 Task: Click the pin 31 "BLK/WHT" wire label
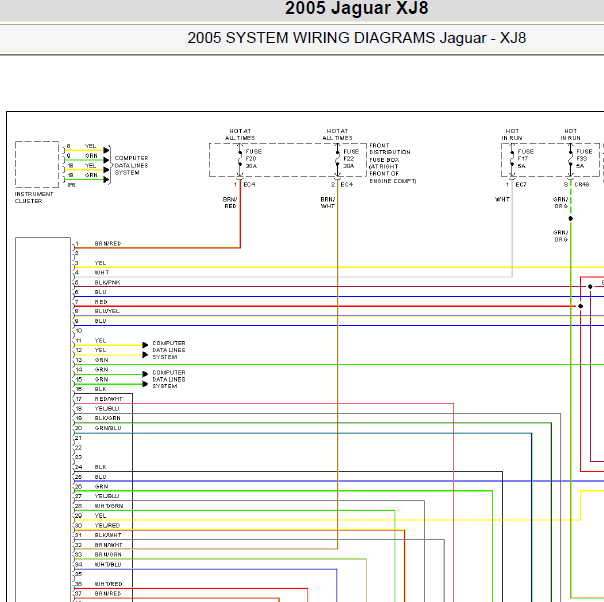108,535
